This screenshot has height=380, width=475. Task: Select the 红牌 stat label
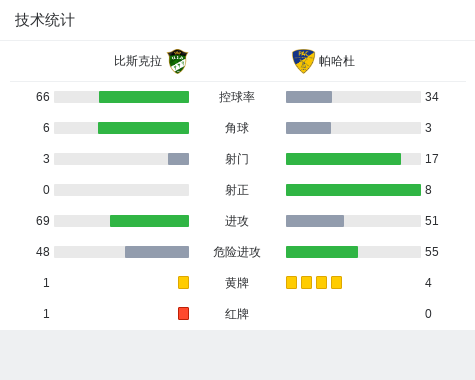click(x=237, y=314)
